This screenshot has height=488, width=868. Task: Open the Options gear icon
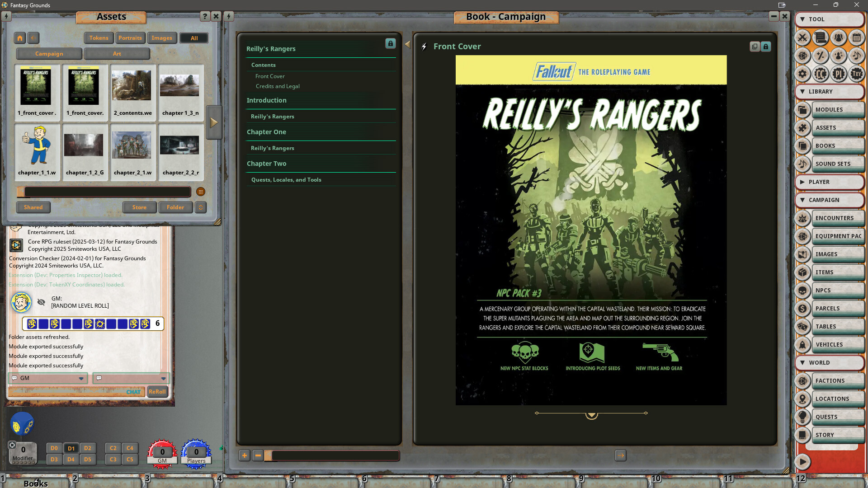coord(803,74)
